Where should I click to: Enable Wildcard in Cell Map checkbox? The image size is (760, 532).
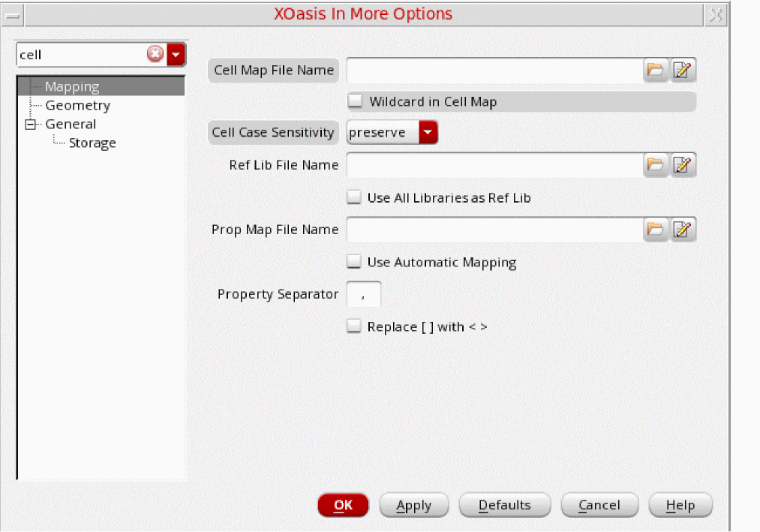point(356,101)
